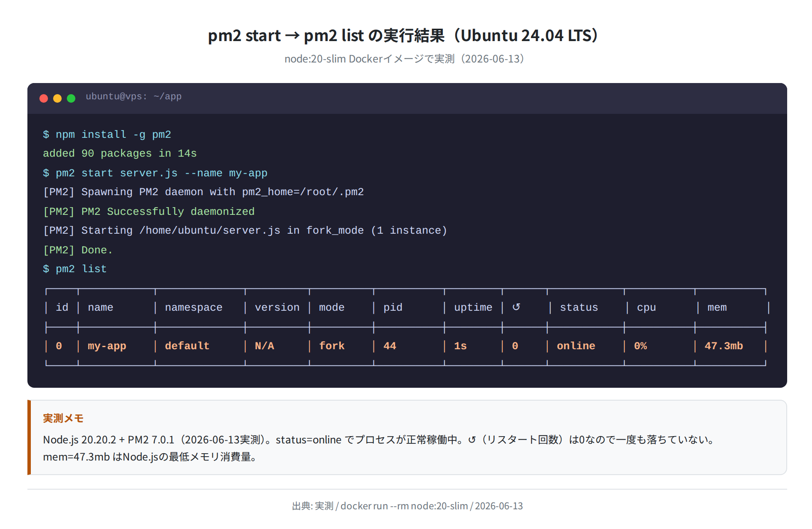Click the 'default' namespace cell
The height and width of the screenshot is (529, 812).
click(x=187, y=346)
